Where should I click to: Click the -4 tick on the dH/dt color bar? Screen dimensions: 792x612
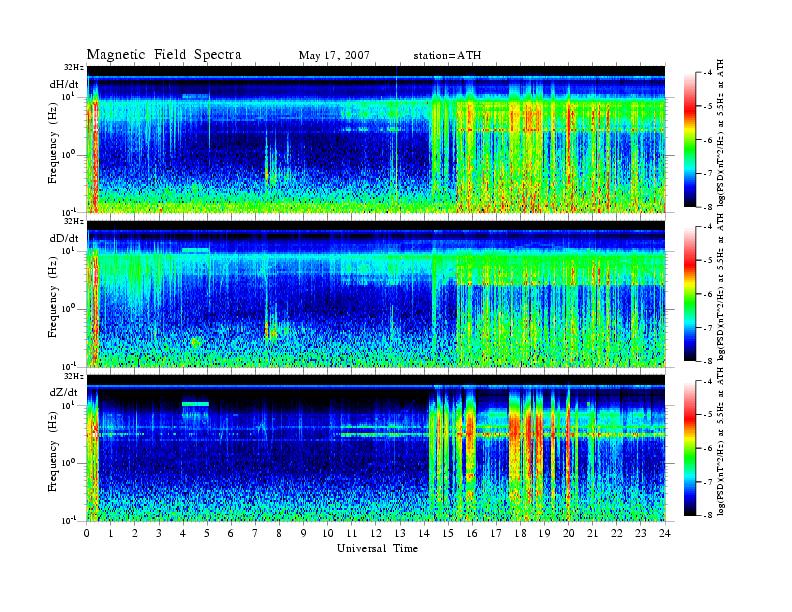(x=708, y=73)
